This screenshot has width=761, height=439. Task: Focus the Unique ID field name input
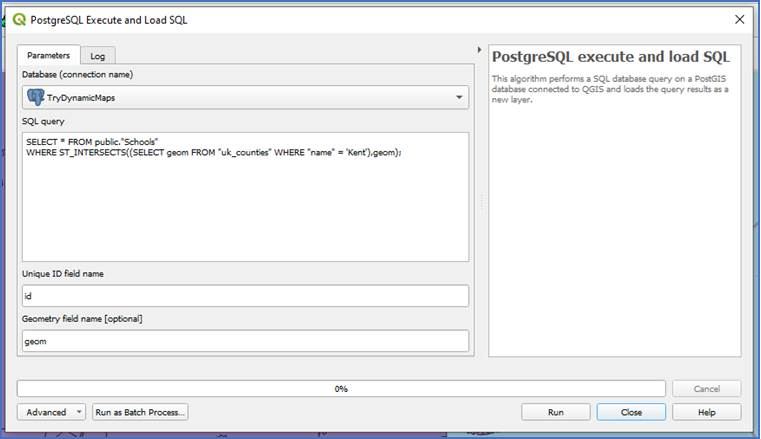point(245,295)
